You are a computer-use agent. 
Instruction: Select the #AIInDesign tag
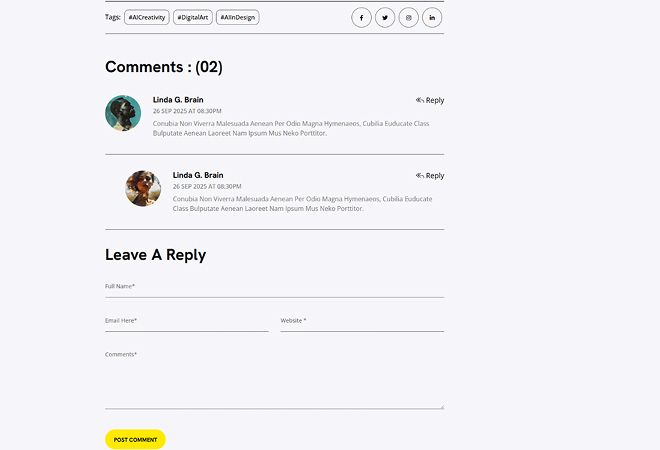tap(238, 17)
